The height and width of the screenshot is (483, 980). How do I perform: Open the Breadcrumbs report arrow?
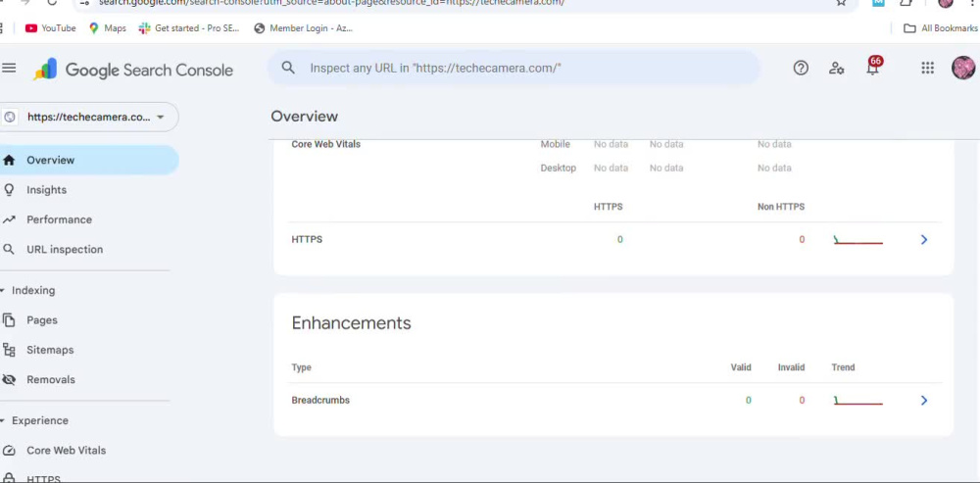[x=924, y=401]
